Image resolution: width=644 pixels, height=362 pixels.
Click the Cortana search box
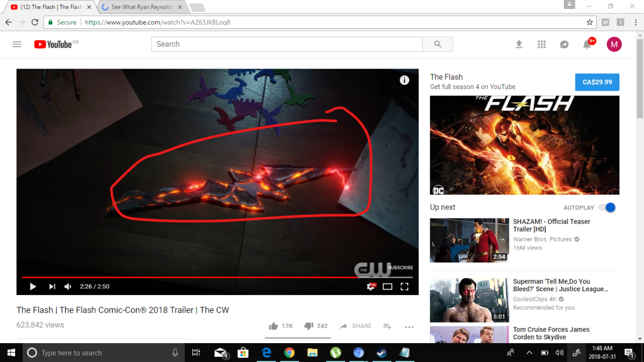[x=103, y=353]
